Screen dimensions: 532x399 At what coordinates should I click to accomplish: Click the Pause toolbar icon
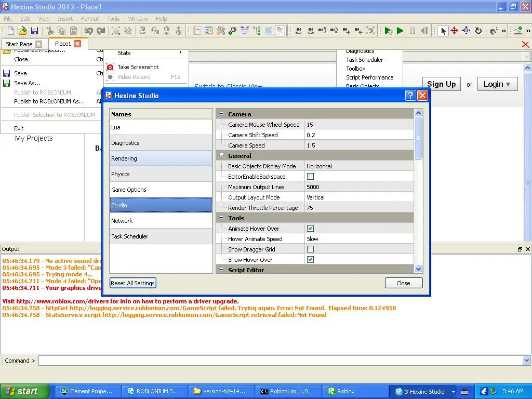pyautogui.click(x=412, y=31)
